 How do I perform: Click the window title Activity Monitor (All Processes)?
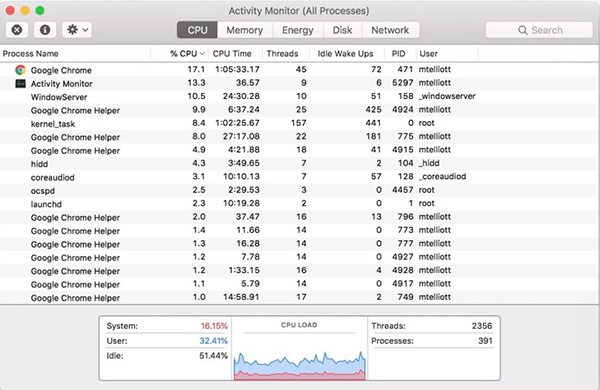pyautogui.click(x=299, y=11)
